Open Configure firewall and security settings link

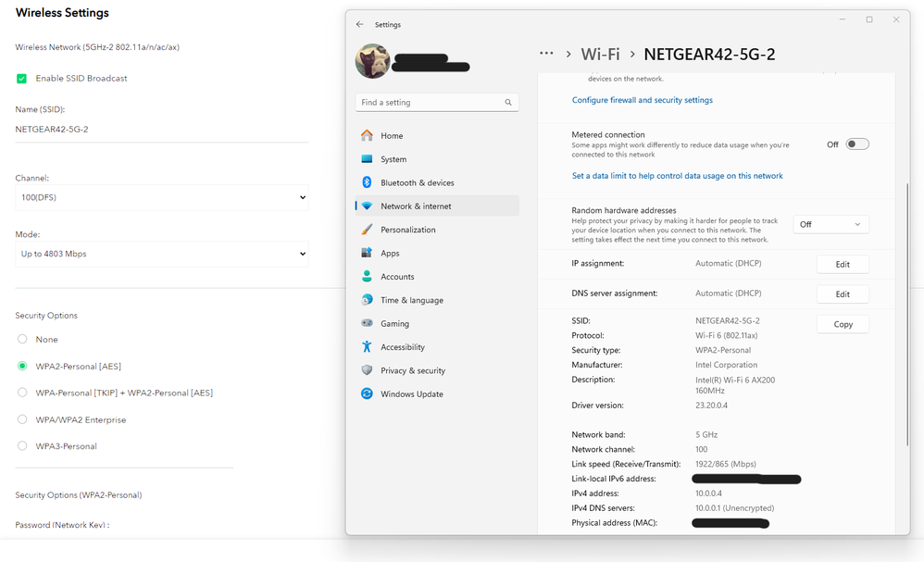pos(643,100)
